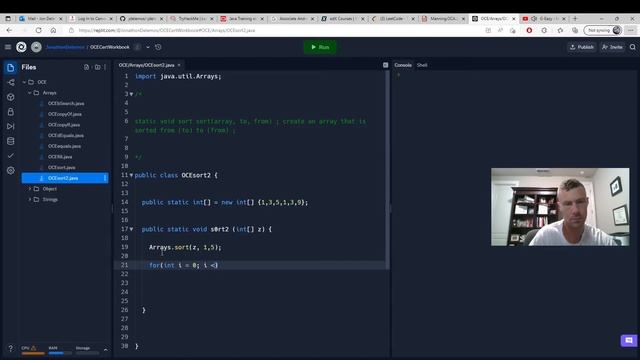Image resolution: width=640 pixels, height=360 pixels.
Task: Fold the class at line 11
Action: [131, 175]
